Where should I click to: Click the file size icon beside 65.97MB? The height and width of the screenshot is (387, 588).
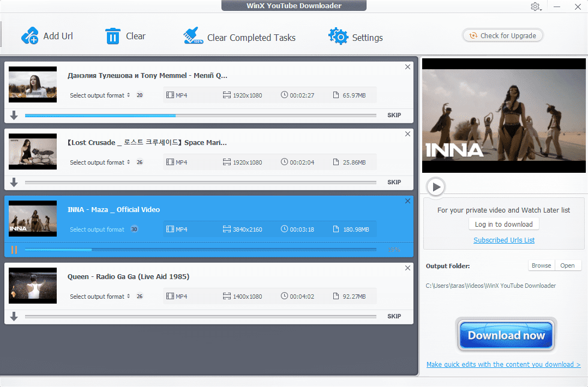[336, 95]
